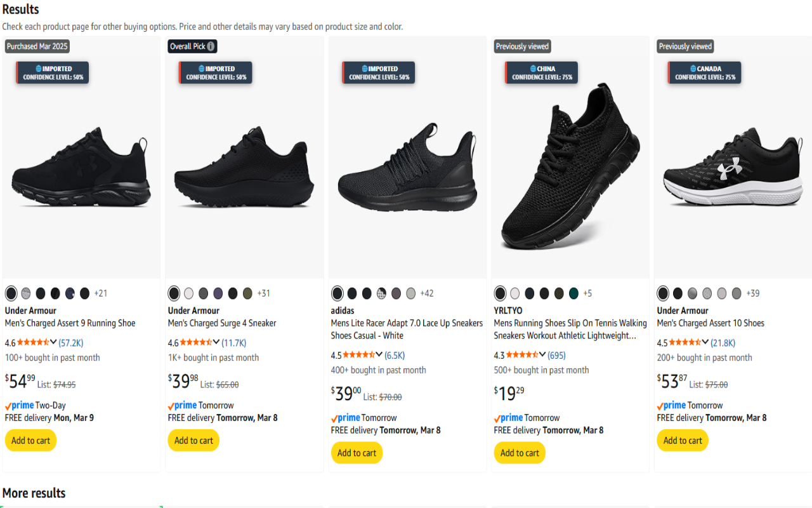The width and height of the screenshot is (812, 508).
Task: Show the +31 more colors for Charged Surge 4
Action: [x=263, y=293]
